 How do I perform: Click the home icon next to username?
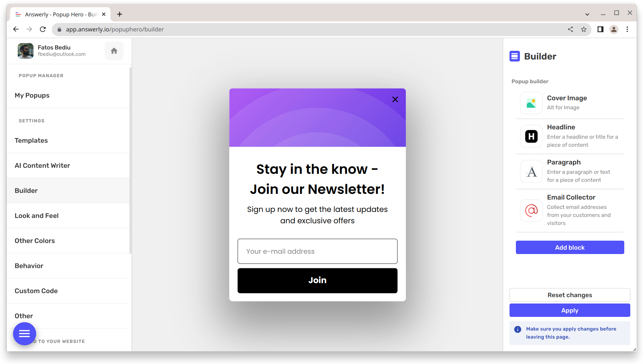(114, 51)
